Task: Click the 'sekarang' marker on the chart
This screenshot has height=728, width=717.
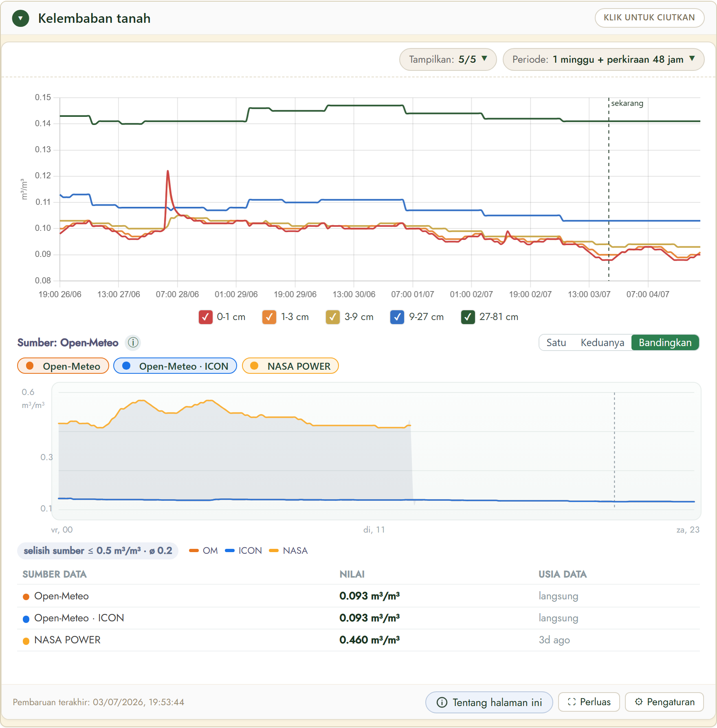Action: 627,103
